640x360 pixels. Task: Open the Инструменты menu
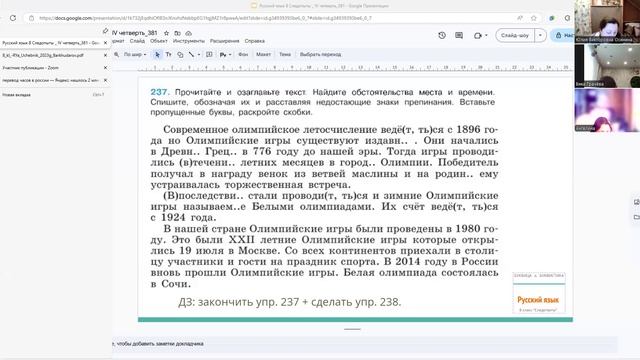point(189,41)
